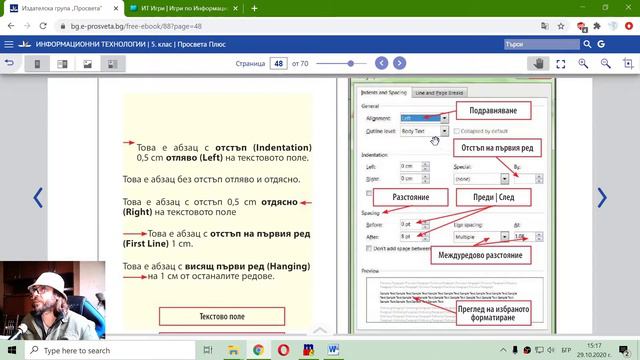Click the browser back button
Image resolution: width=640 pixels, height=360 pixels.
coord(11,26)
